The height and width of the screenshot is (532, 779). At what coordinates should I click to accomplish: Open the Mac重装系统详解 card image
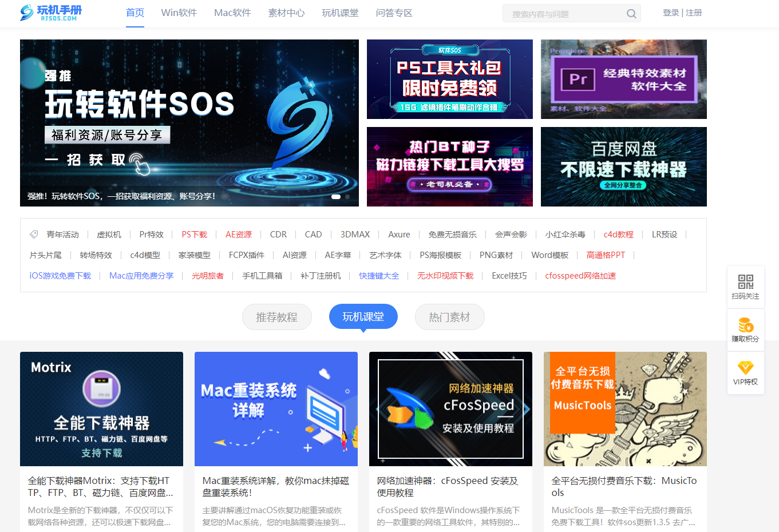click(276, 409)
